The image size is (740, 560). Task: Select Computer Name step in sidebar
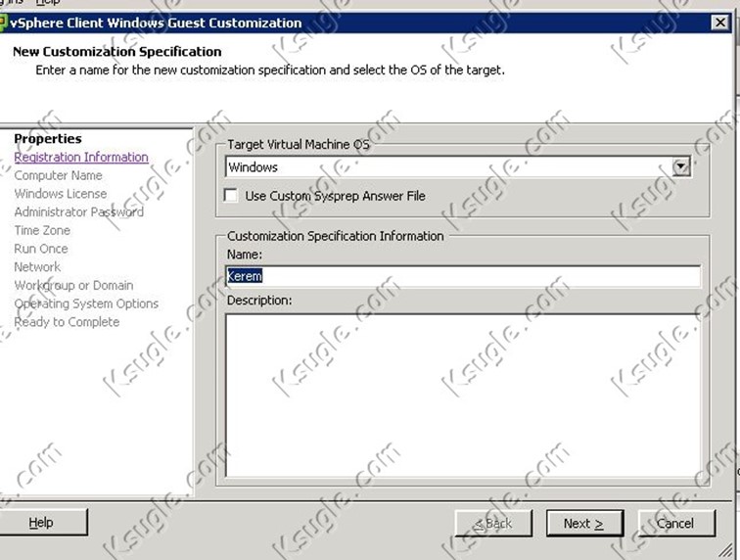(x=58, y=175)
